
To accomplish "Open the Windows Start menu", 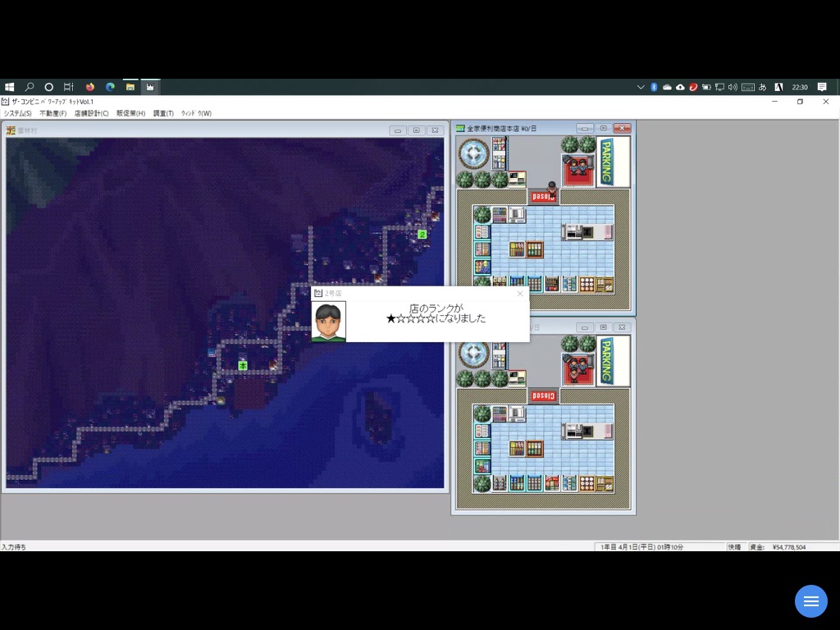I will [x=10, y=87].
